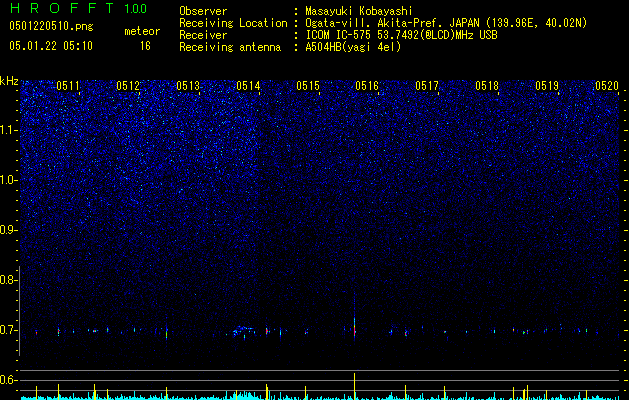
Task: Click the 0.8 frequency axis label
Action: pos(7,280)
